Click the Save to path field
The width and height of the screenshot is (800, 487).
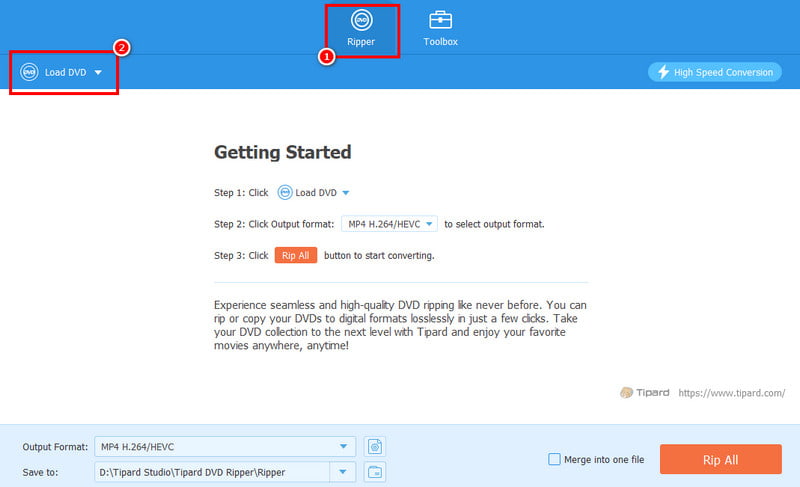coord(212,472)
